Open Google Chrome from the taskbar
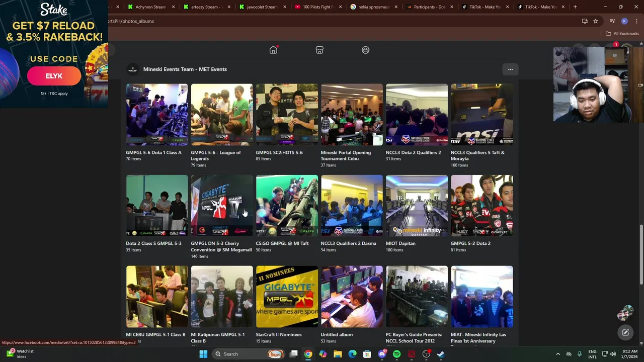The height and width of the screenshot is (362, 644). point(308,354)
